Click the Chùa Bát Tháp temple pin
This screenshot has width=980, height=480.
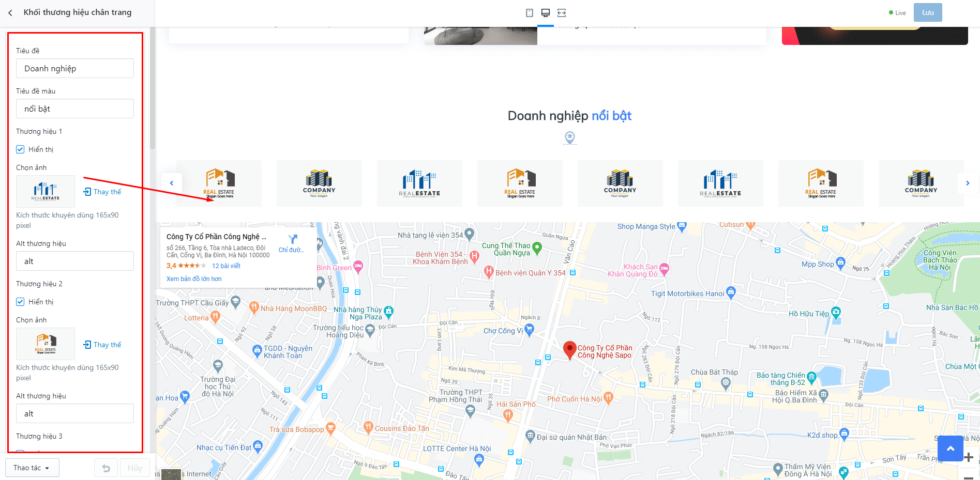(x=726, y=383)
